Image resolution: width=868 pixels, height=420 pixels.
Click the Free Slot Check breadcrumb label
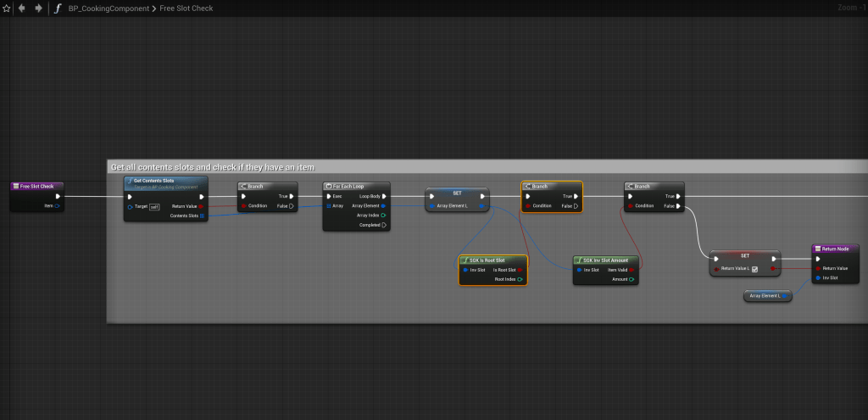(x=186, y=8)
